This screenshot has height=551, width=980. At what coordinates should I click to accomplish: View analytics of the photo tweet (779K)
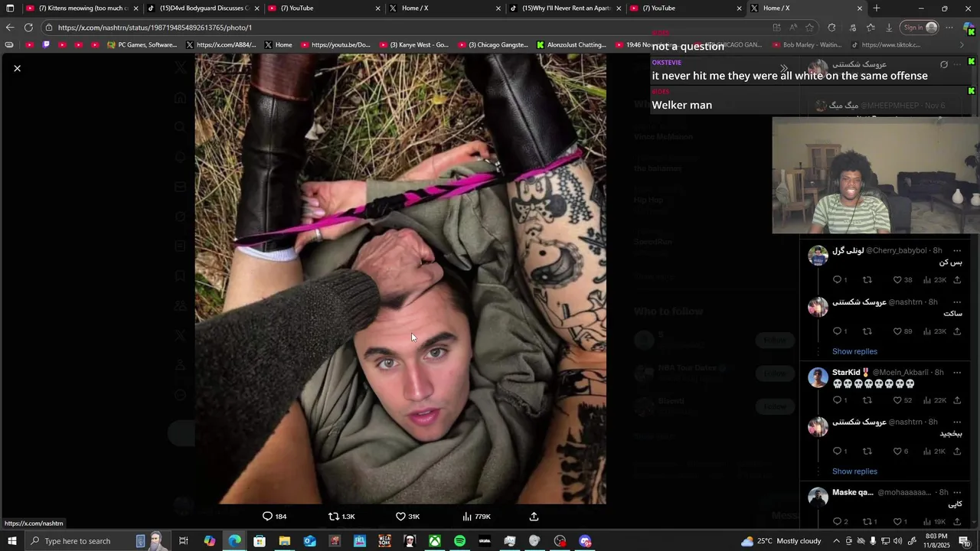pyautogui.click(x=476, y=517)
